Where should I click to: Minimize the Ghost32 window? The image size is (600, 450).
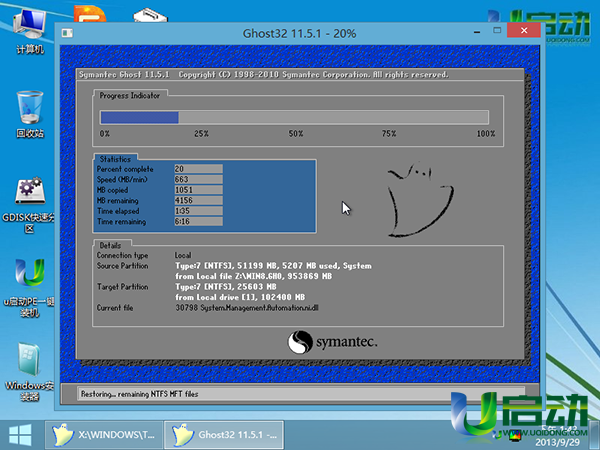click(x=477, y=32)
